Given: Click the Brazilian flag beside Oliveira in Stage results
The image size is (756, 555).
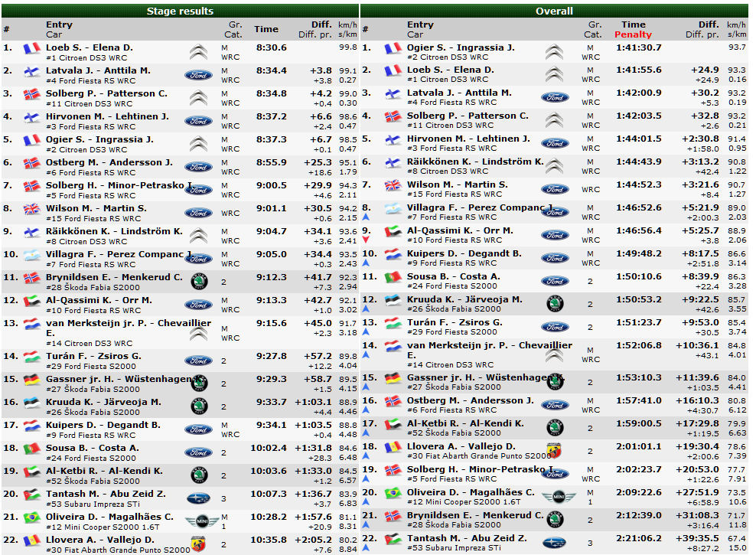Looking at the screenshot, I should coord(31,517).
